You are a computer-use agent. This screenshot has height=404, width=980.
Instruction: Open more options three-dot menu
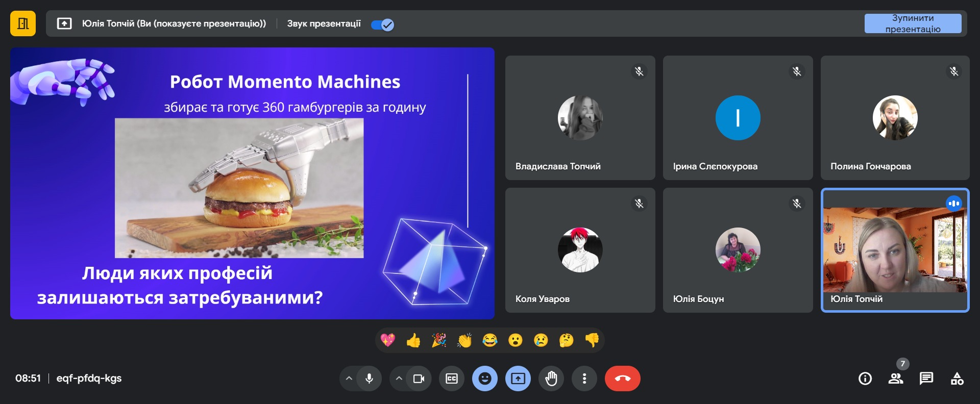(584, 378)
